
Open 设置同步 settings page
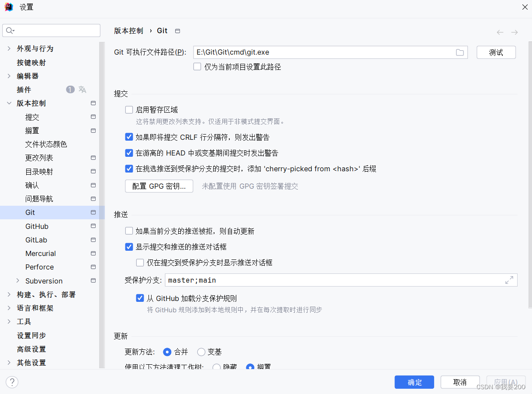[31, 335]
